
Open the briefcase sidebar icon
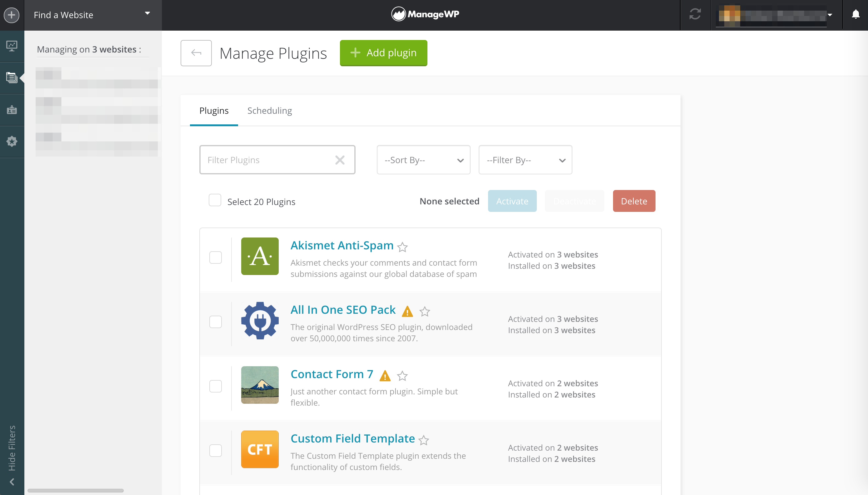coord(12,109)
